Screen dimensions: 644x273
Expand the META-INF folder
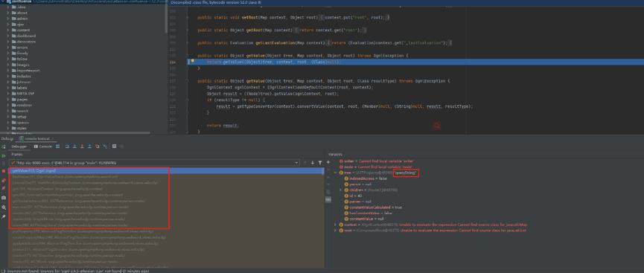8,93
